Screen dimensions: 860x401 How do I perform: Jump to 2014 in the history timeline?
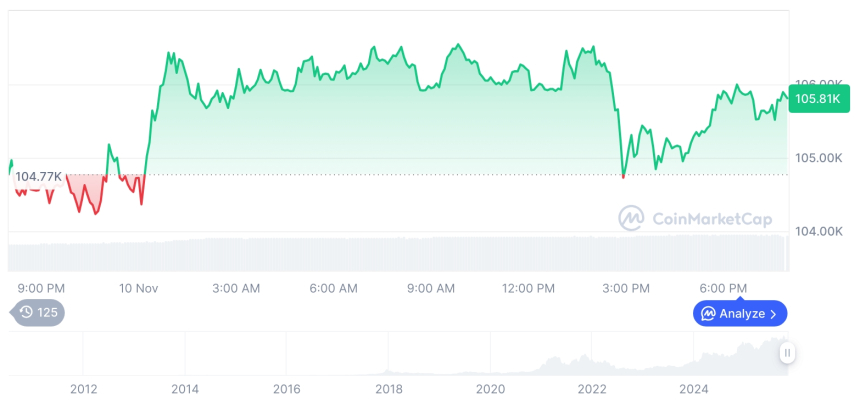tap(184, 388)
